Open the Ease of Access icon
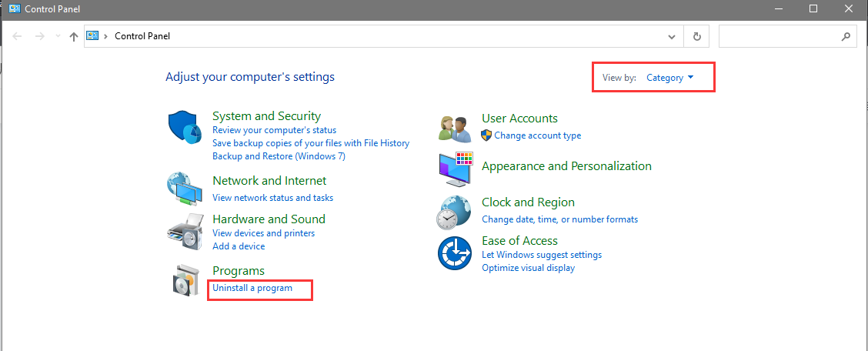Image resolution: width=868 pixels, height=351 pixels. pyautogui.click(x=454, y=253)
